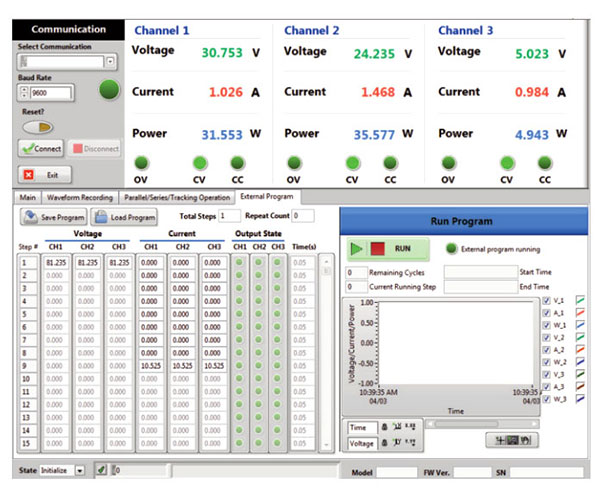Viewport: 600px width, 491px height.
Task: Toggle the W_2 plot checkbox
Action: tap(546, 362)
